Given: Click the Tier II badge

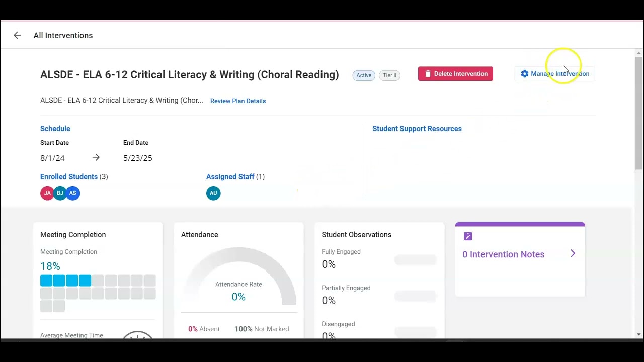Looking at the screenshot, I should [389, 75].
